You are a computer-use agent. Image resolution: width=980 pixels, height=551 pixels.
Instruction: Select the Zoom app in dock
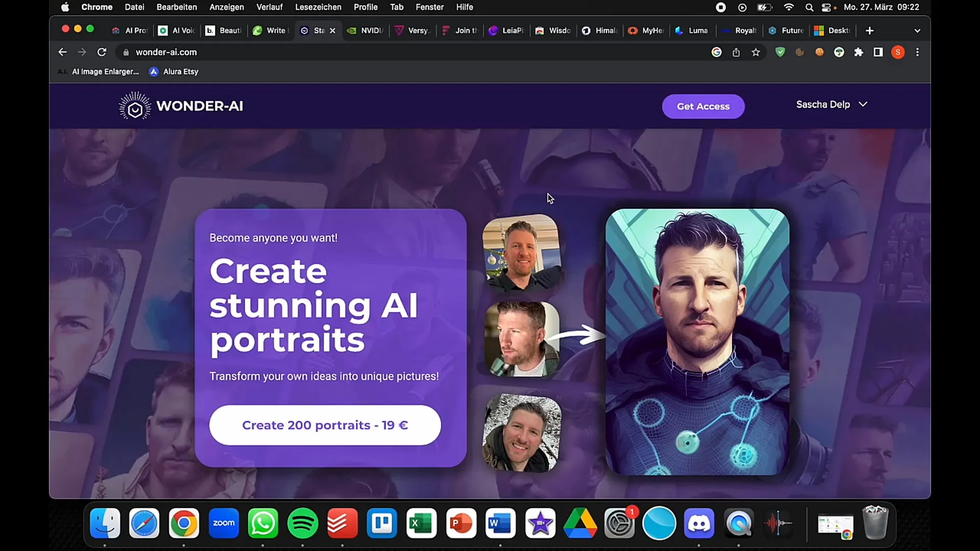[x=224, y=523]
